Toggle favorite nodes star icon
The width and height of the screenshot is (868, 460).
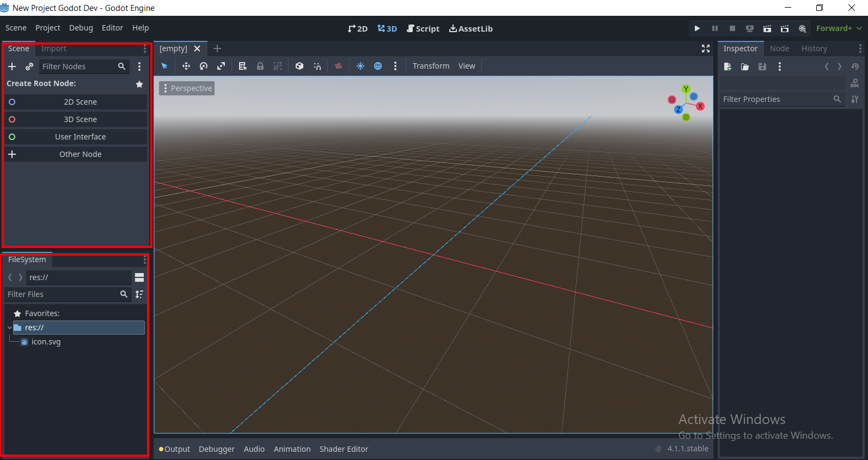tap(139, 84)
